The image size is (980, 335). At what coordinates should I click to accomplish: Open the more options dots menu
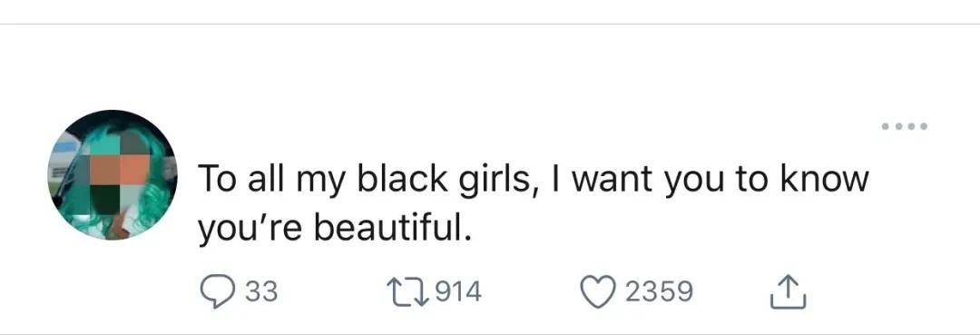[904, 126]
